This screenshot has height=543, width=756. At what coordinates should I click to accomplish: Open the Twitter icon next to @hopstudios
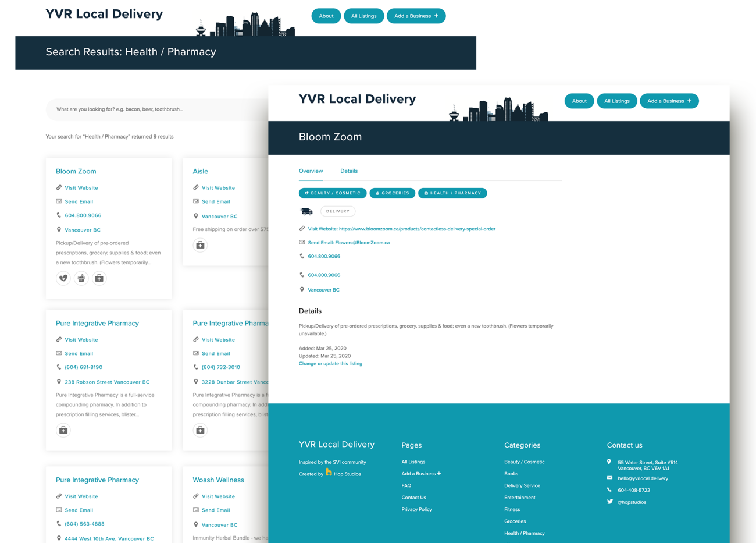[x=609, y=502]
